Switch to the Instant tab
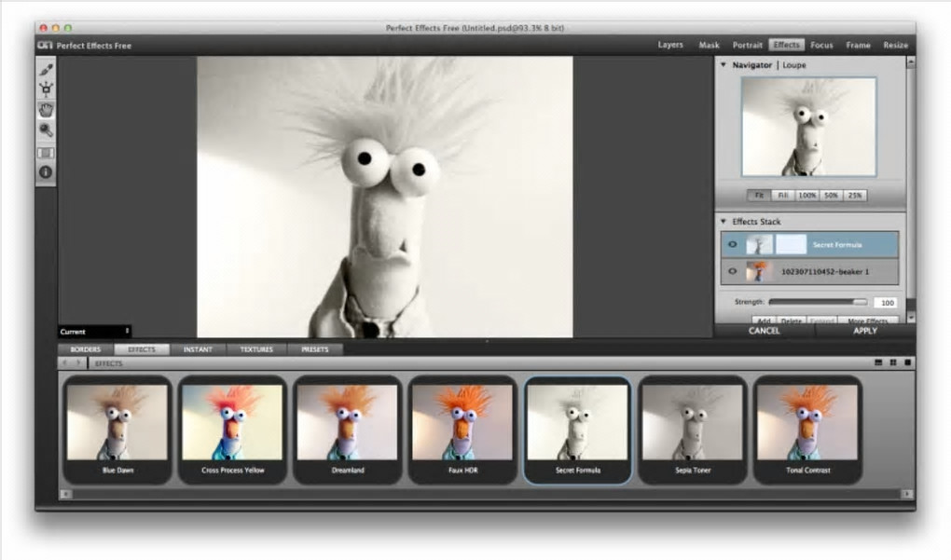Viewport: 951px width, 560px height. click(x=198, y=349)
